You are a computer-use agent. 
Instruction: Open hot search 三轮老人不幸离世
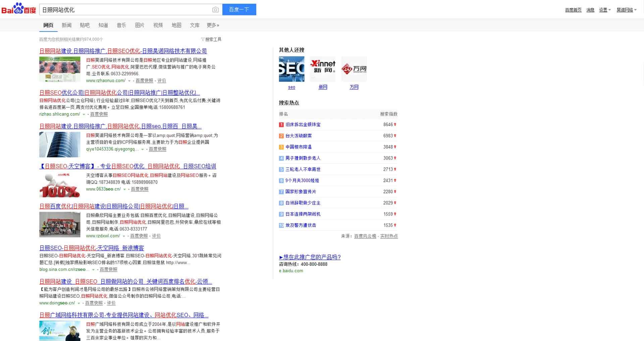(303, 169)
